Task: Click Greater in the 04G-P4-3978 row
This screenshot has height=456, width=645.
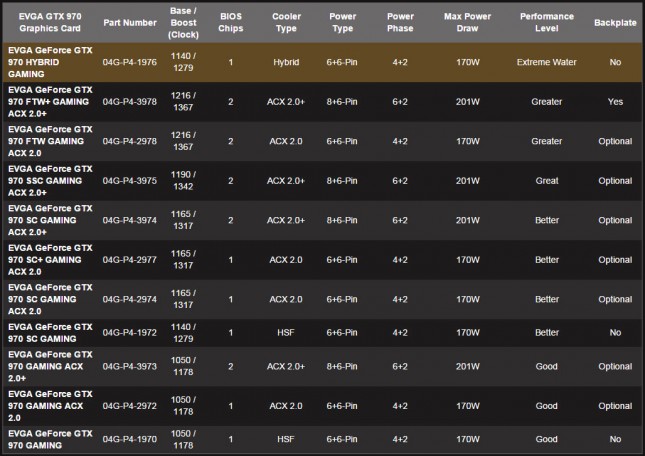Action: pyautogui.click(x=546, y=102)
